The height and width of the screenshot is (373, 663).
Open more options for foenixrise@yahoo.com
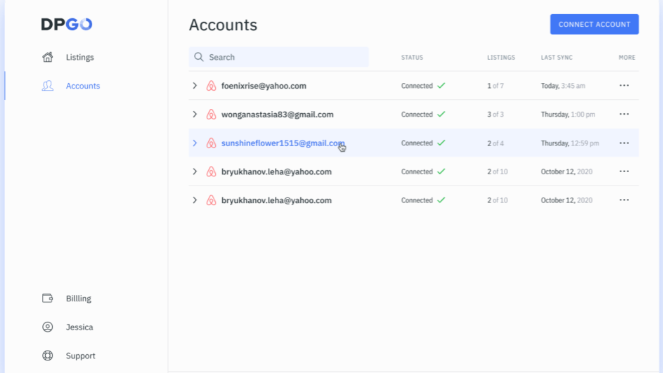click(624, 85)
